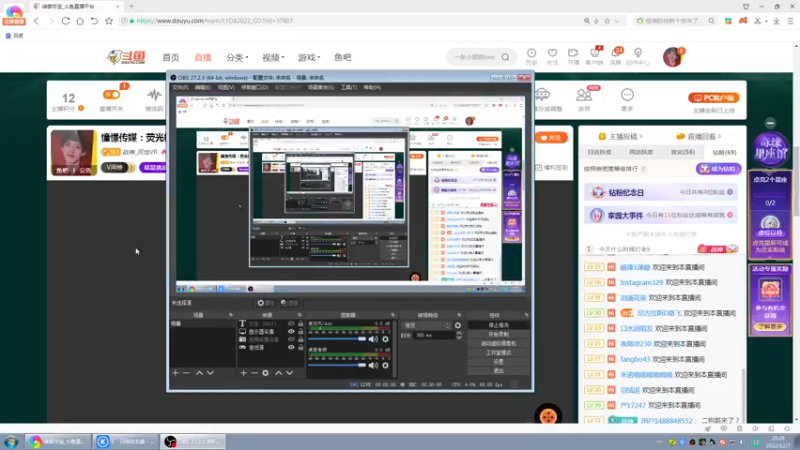Open the 更多 more options icon
The height and width of the screenshot is (450, 800).
pyautogui.click(x=627, y=95)
